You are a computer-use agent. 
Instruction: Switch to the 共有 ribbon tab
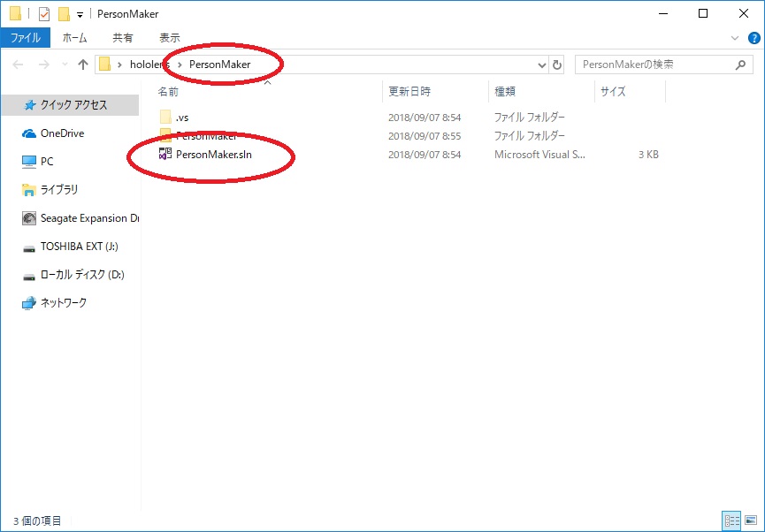pyautogui.click(x=122, y=37)
